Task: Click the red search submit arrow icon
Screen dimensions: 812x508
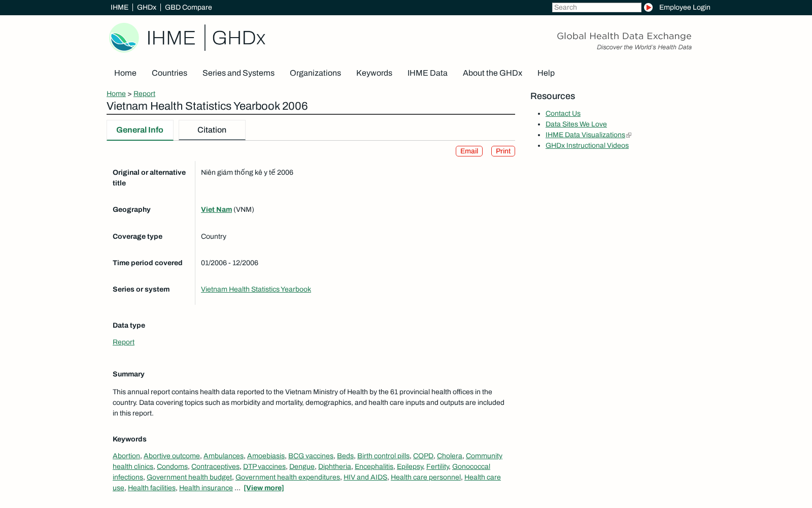Action: click(x=648, y=8)
